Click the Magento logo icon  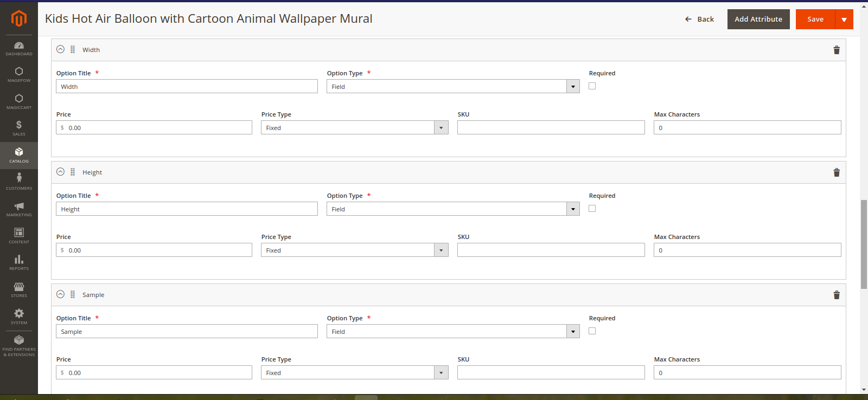tap(19, 18)
